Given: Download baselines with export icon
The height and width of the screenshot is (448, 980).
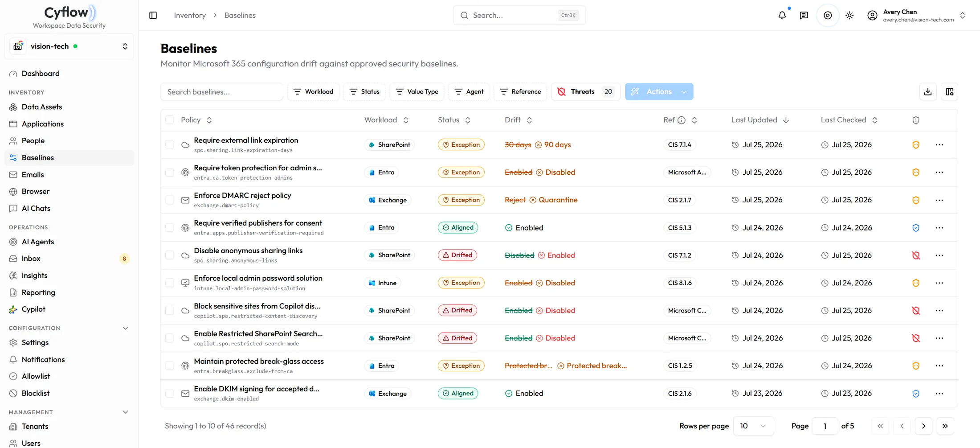Looking at the screenshot, I should coord(928,91).
